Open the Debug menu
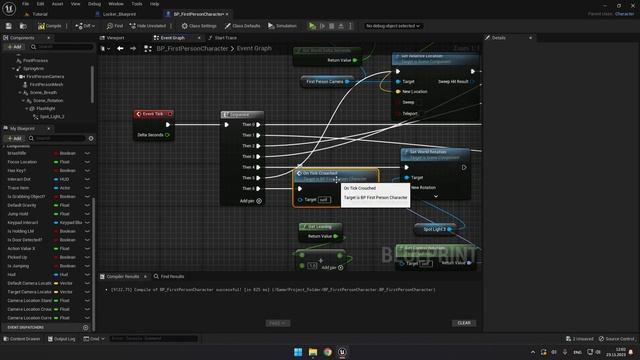The width and height of the screenshot is (640, 360). click(x=94, y=4)
